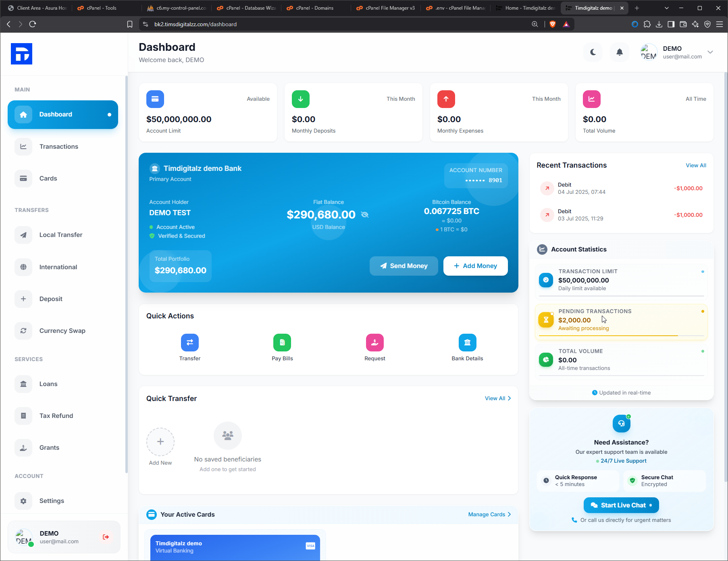Click the Dashboard home icon in sidebar
The width and height of the screenshot is (728, 561).
pos(23,114)
